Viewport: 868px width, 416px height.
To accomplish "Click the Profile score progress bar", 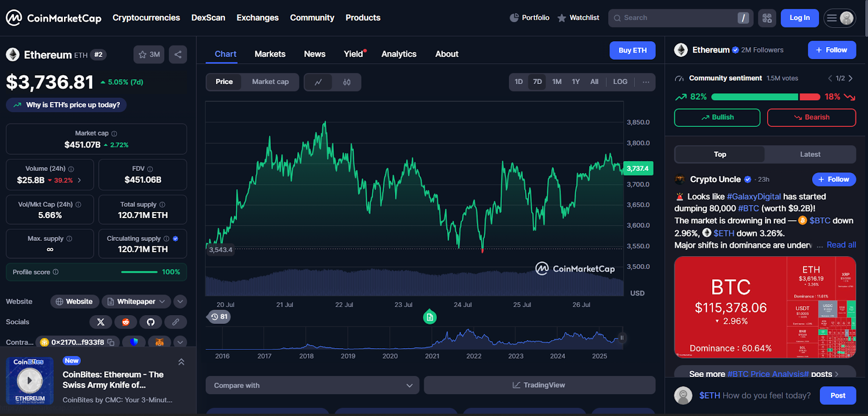I will pyautogui.click(x=139, y=272).
